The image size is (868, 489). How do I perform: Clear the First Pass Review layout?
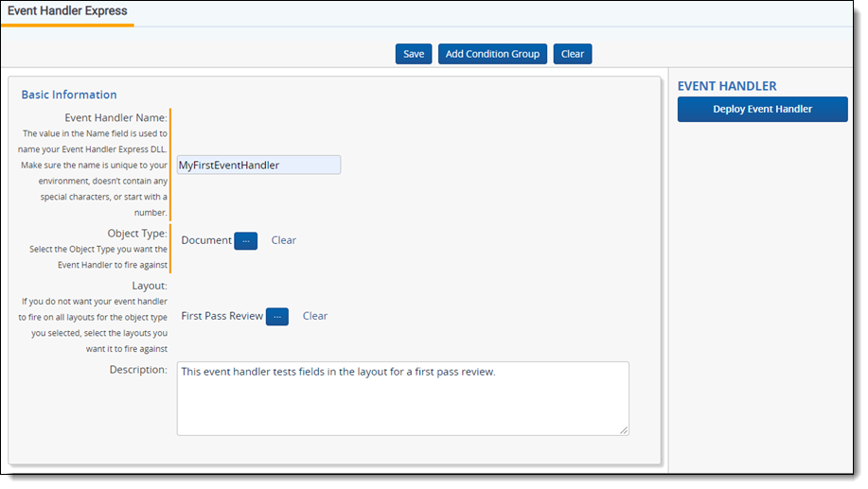[x=315, y=316]
